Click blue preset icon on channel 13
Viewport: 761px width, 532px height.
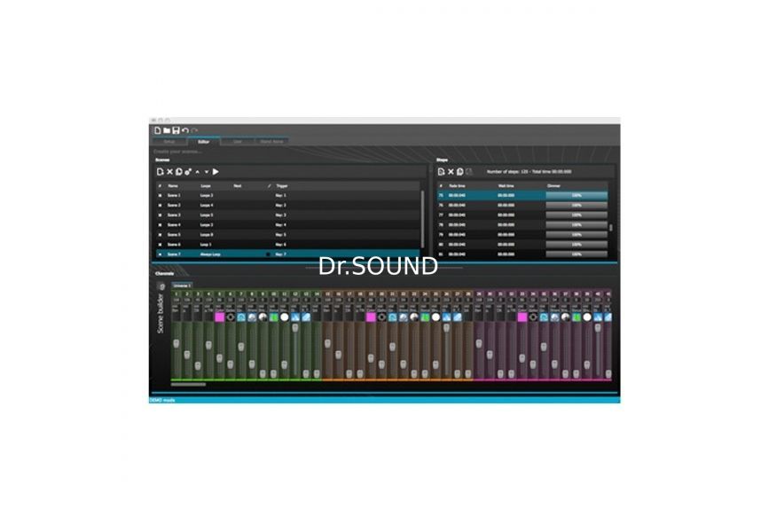(x=306, y=317)
